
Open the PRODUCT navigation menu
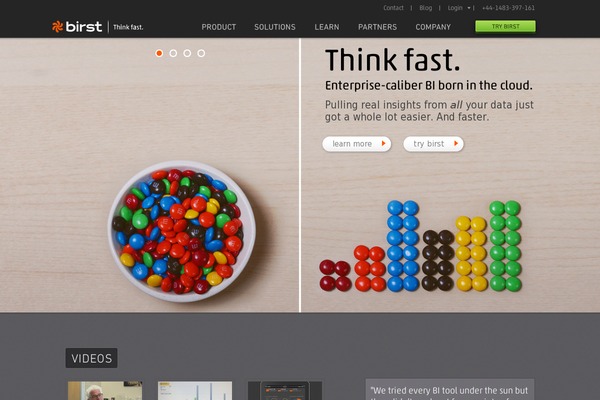tap(218, 27)
